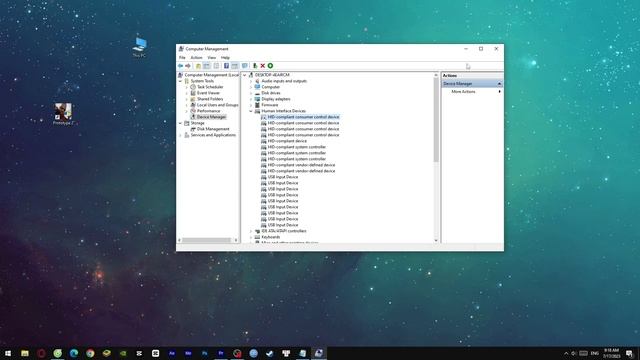This screenshot has width=640, height=360.
Task: Open the File menu
Action: (182, 58)
